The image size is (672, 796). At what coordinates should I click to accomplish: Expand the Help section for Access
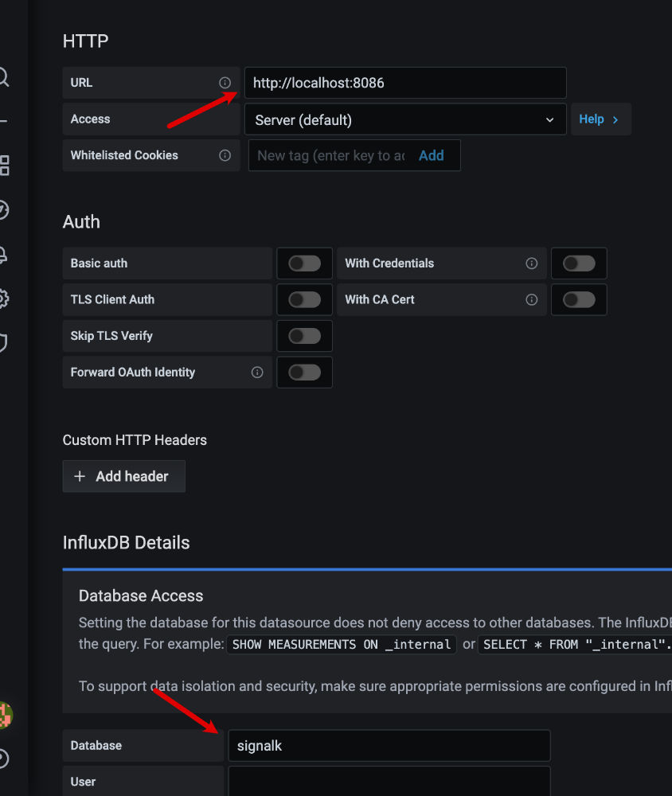(x=600, y=119)
